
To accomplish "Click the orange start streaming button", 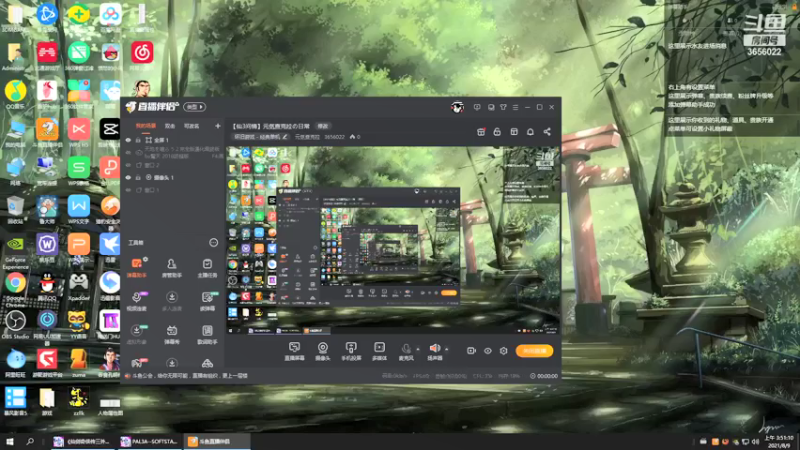I will point(534,351).
